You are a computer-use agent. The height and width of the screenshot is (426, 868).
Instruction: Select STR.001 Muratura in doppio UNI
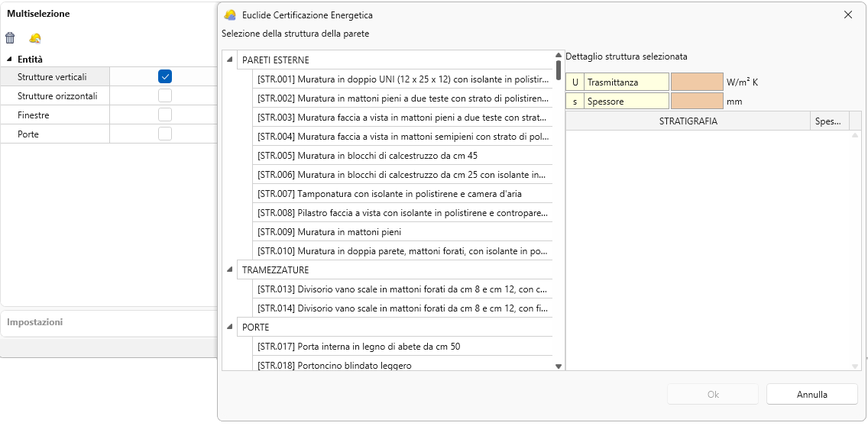(403, 79)
